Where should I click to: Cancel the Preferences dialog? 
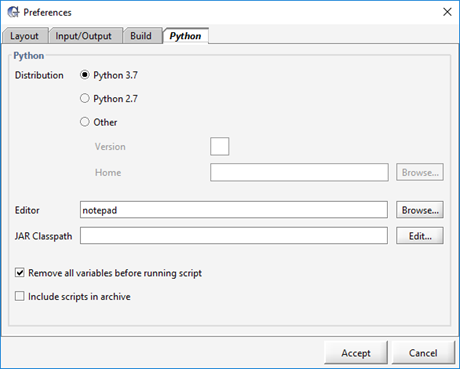423,353
